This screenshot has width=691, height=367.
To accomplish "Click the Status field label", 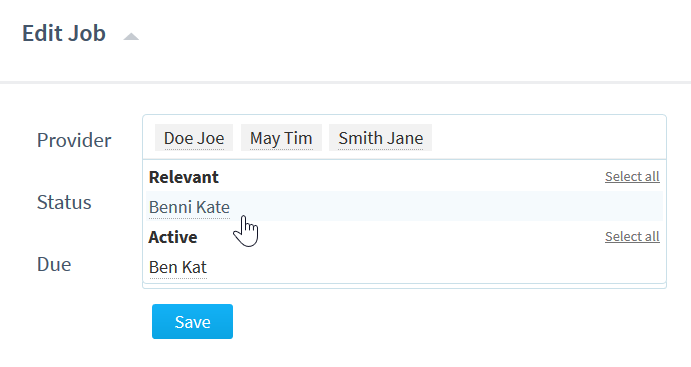I will click(64, 202).
